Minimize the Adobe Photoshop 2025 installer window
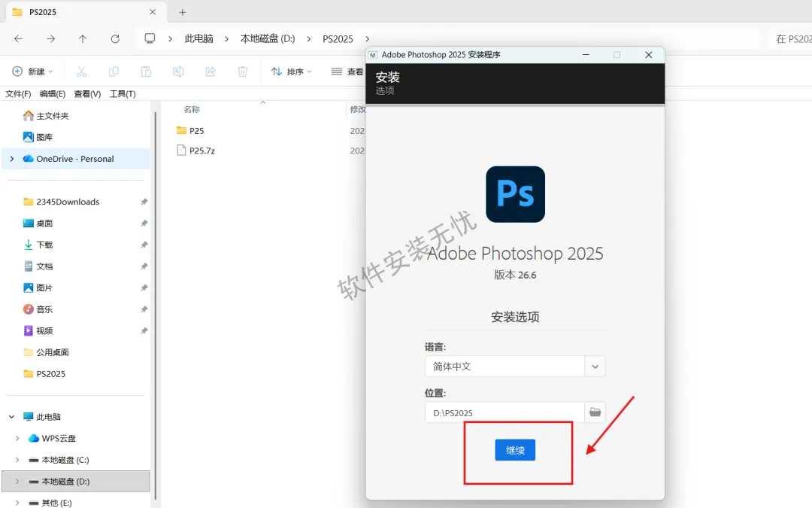The height and width of the screenshot is (508, 812). point(586,54)
